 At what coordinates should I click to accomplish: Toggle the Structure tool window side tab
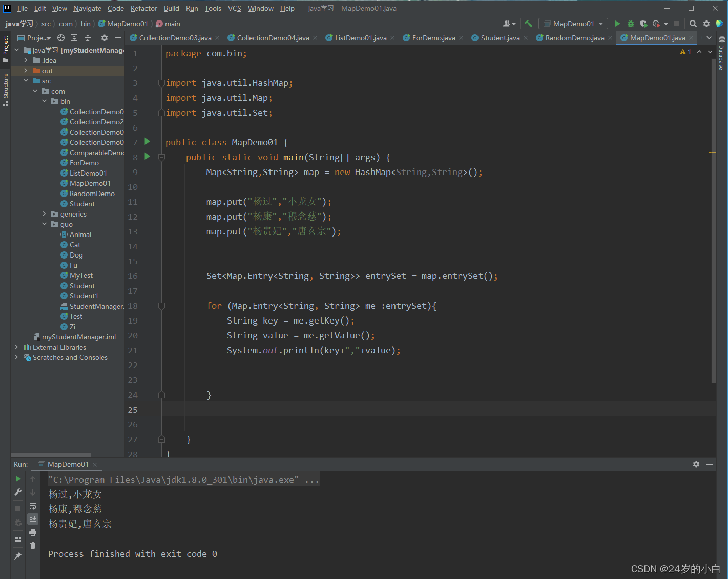tap(6, 89)
